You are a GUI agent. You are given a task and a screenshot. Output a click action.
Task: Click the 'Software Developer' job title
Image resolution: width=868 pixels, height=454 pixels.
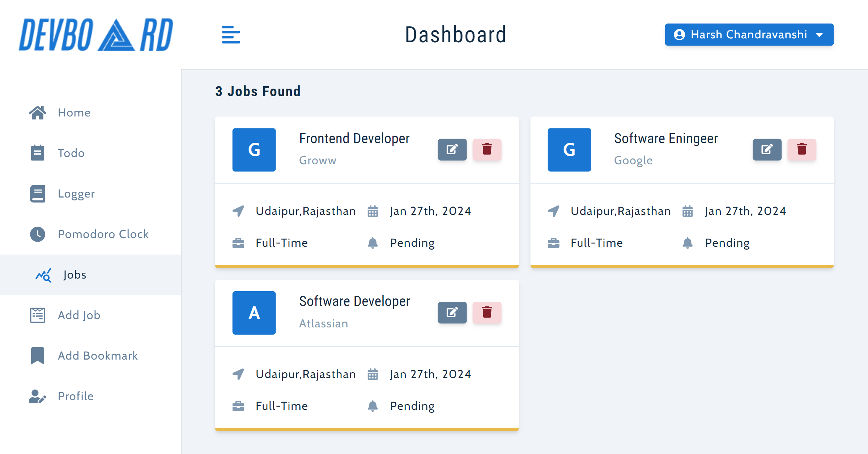(354, 301)
